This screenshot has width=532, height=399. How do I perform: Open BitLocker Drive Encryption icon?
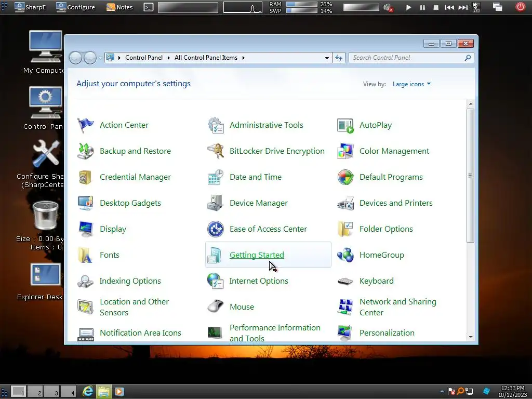(216, 151)
